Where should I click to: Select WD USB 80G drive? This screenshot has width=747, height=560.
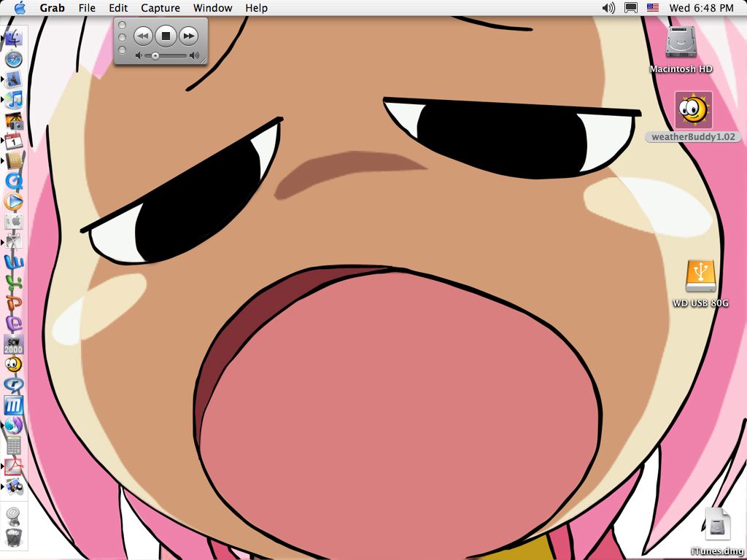pyautogui.click(x=700, y=276)
